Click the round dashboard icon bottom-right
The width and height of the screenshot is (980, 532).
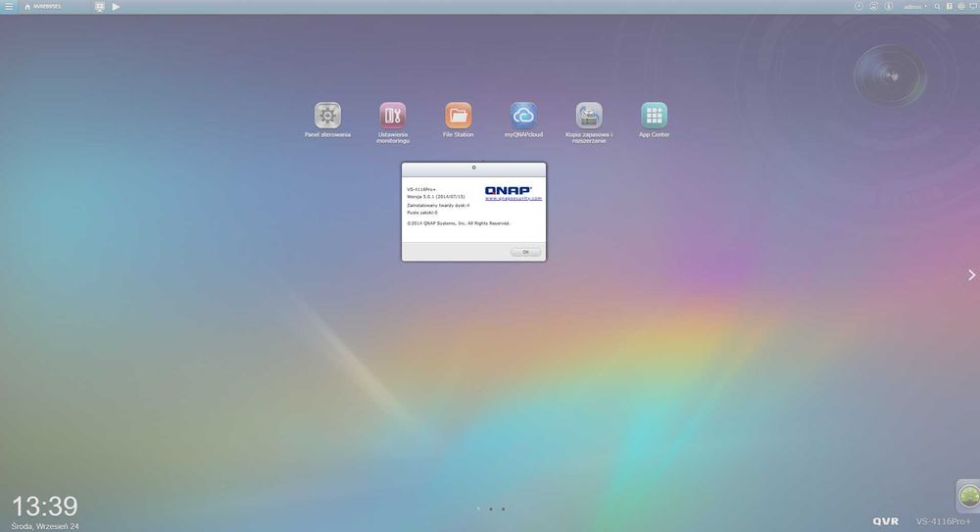[x=969, y=497]
